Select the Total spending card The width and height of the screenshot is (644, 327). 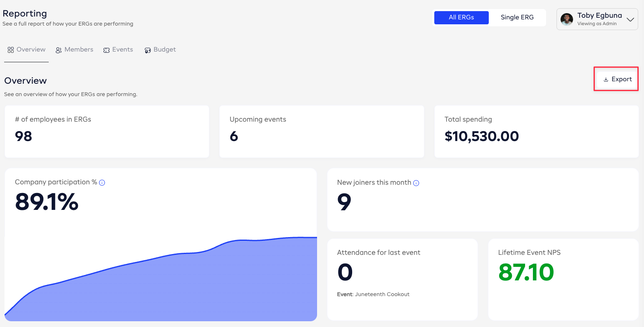tap(536, 131)
